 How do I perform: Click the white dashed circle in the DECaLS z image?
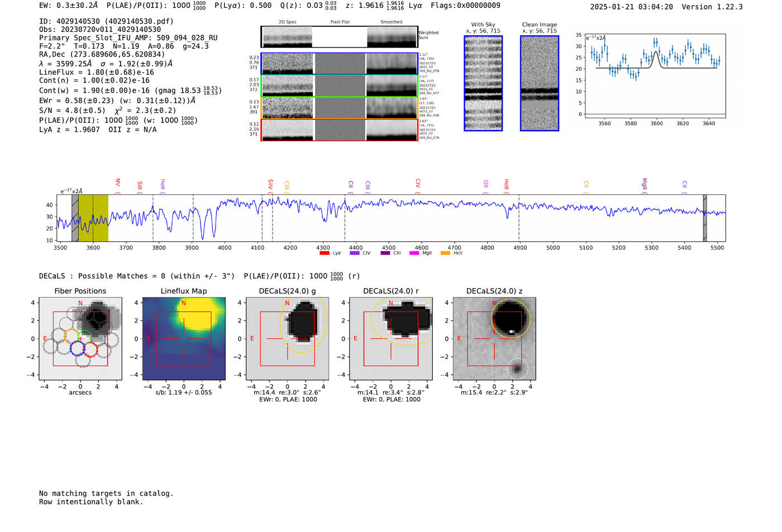(517, 369)
